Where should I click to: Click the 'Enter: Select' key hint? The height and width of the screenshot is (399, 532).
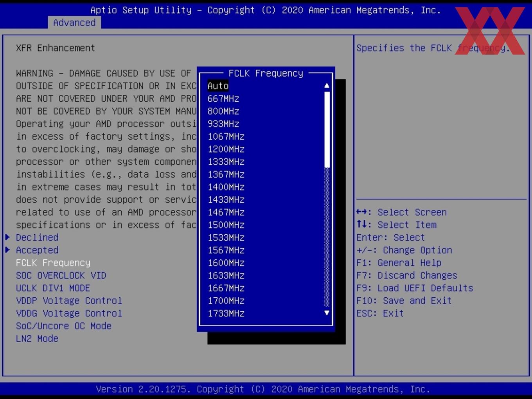tap(391, 237)
